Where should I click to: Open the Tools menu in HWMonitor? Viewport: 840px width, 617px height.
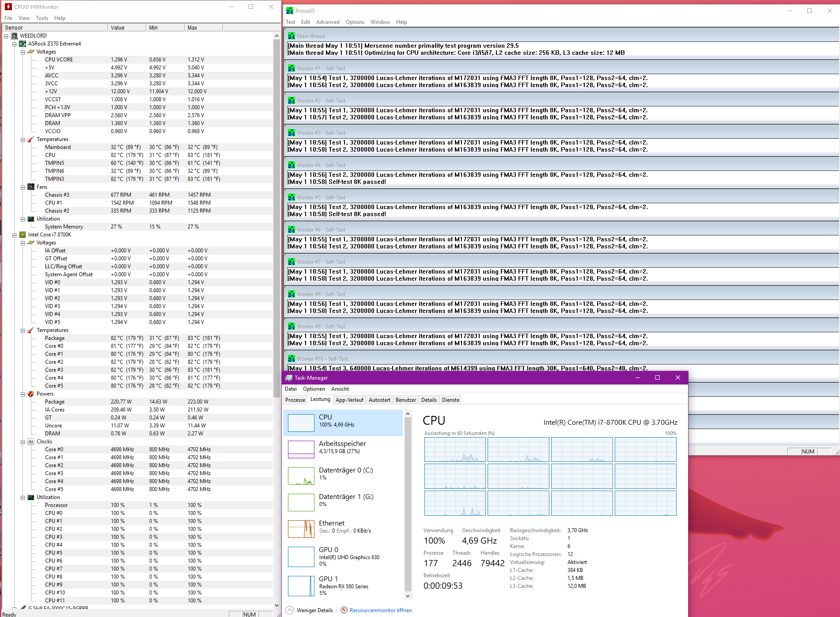point(42,18)
